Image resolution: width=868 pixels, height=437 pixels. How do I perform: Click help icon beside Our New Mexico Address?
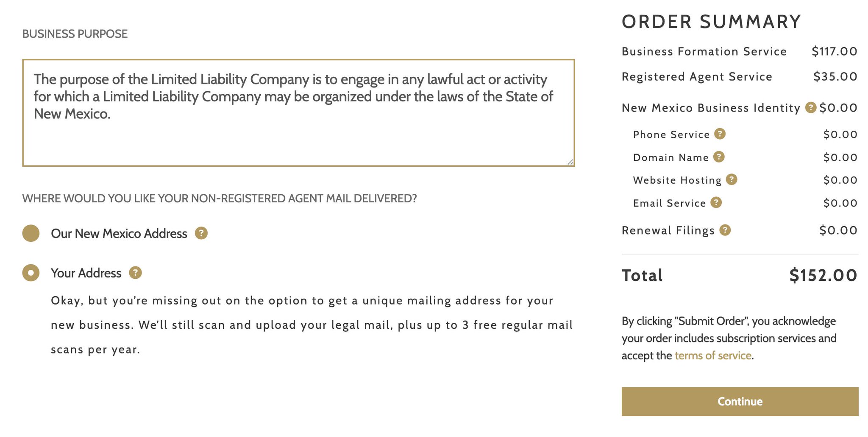click(x=201, y=233)
